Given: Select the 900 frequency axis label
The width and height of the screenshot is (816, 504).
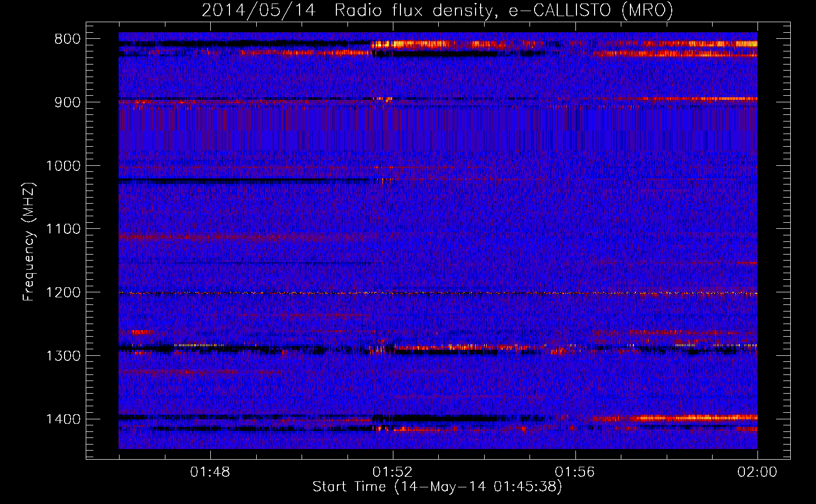Looking at the screenshot, I should click(67, 102).
